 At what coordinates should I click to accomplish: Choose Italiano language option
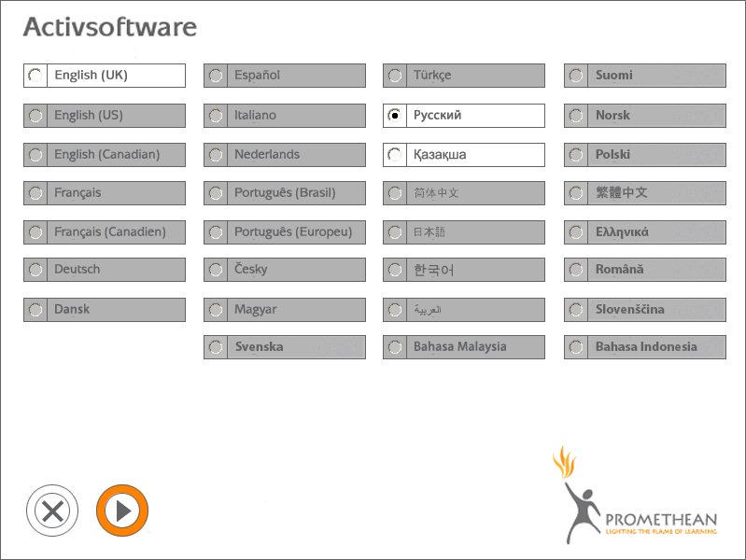click(284, 116)
